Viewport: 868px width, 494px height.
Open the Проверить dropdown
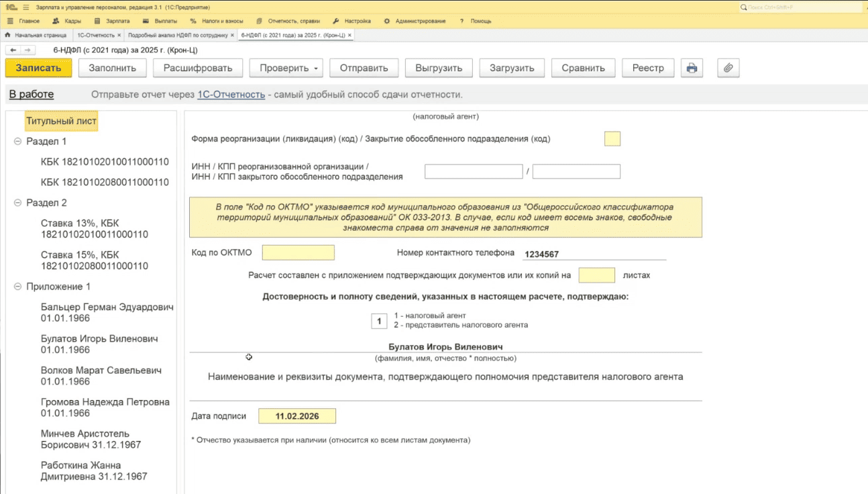[286, 68]
